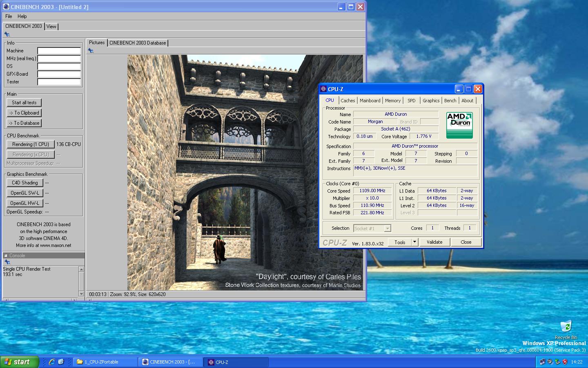
Task: Run the C4D Shading benchmark
Action: pyautogui.click(x=25, y=183)
